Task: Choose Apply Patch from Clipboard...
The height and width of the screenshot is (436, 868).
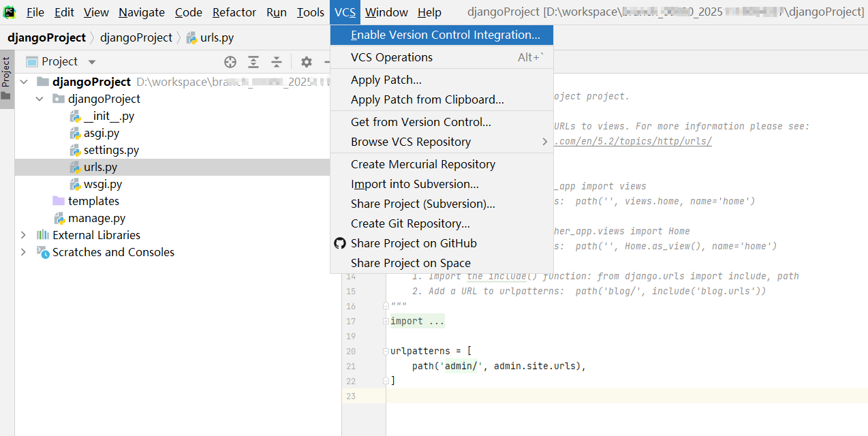Action: (x=441, y=99)
